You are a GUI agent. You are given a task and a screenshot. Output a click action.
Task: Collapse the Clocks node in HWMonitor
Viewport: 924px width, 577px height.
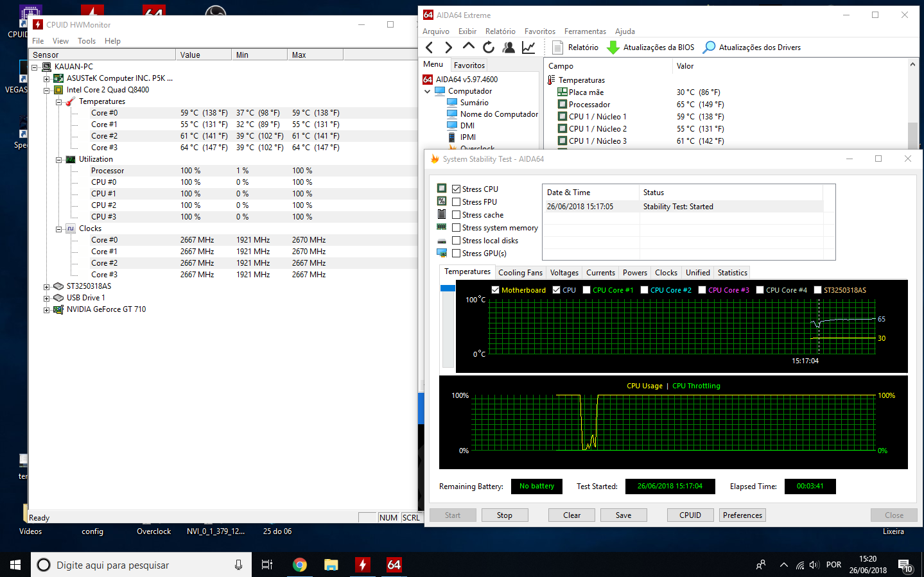(58, 229)
